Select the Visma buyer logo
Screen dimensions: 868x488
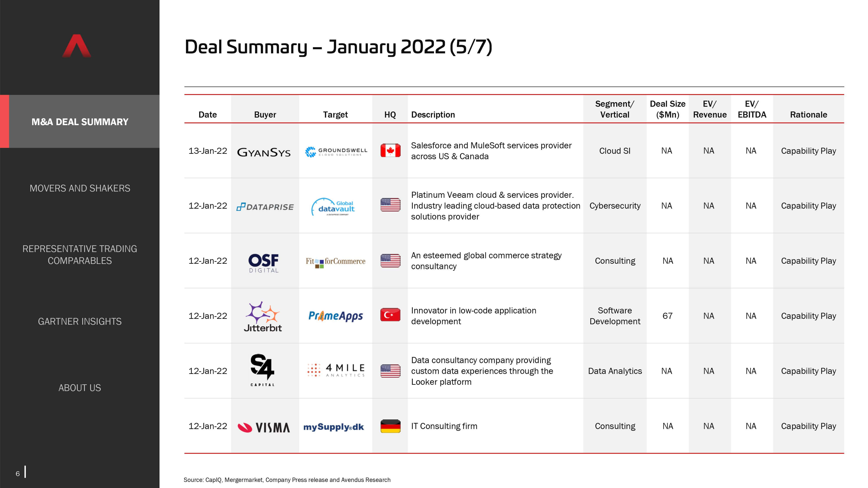tap(264, 427)
